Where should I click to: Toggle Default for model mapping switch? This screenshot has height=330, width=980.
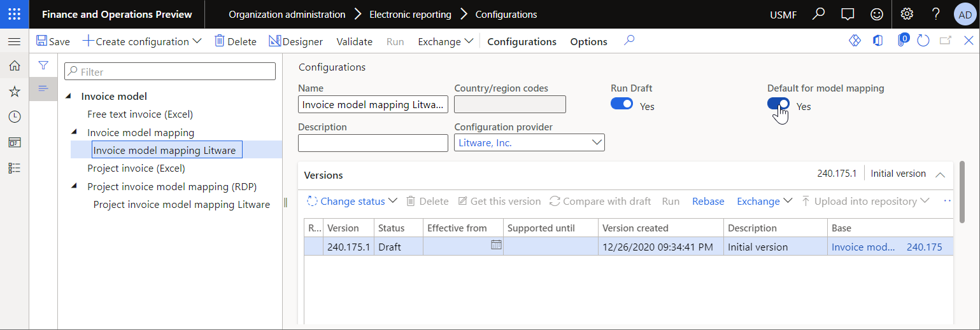coord(778,104)
